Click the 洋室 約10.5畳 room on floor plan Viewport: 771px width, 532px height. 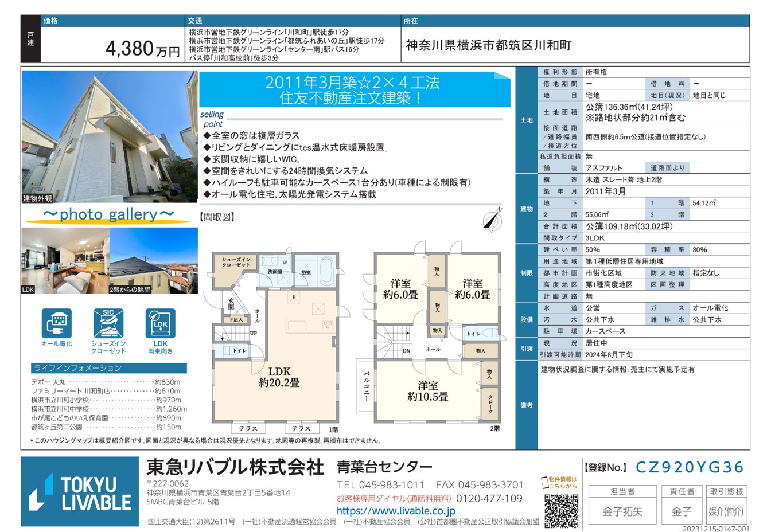point(427,391)
